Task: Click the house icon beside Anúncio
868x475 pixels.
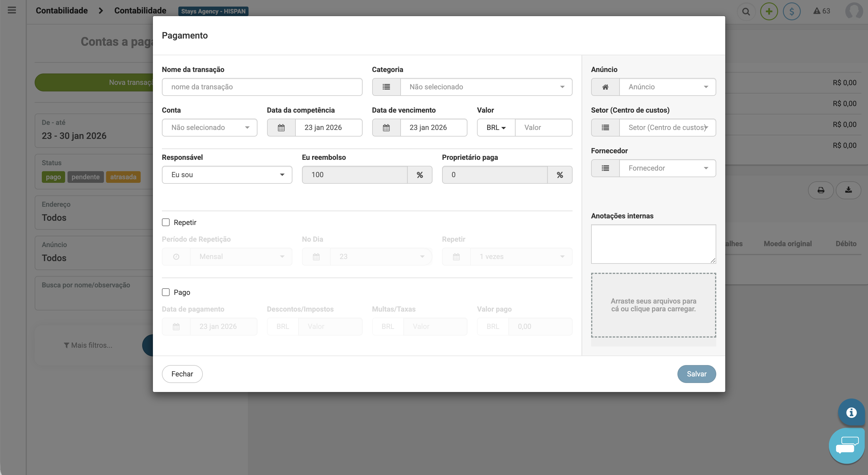Action: tap(605, 87)
